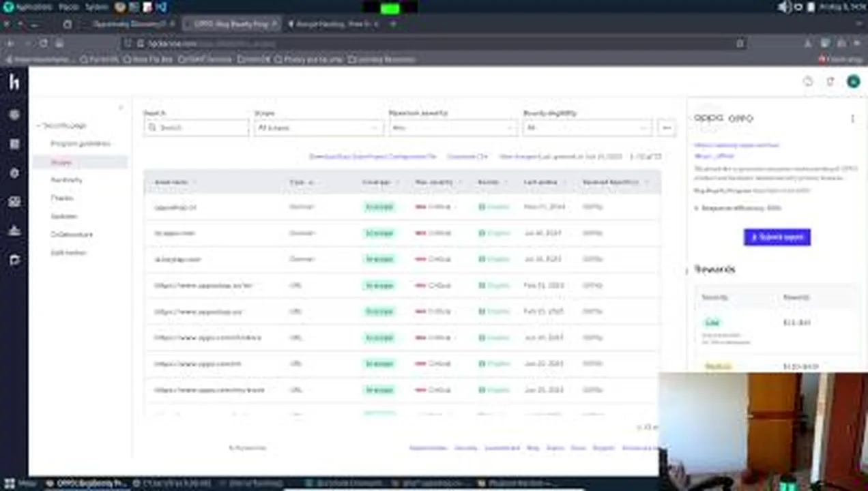The image size is (868, 491).
Task: Click the Leaderboard link in the footer
Action: pos(502,448)
